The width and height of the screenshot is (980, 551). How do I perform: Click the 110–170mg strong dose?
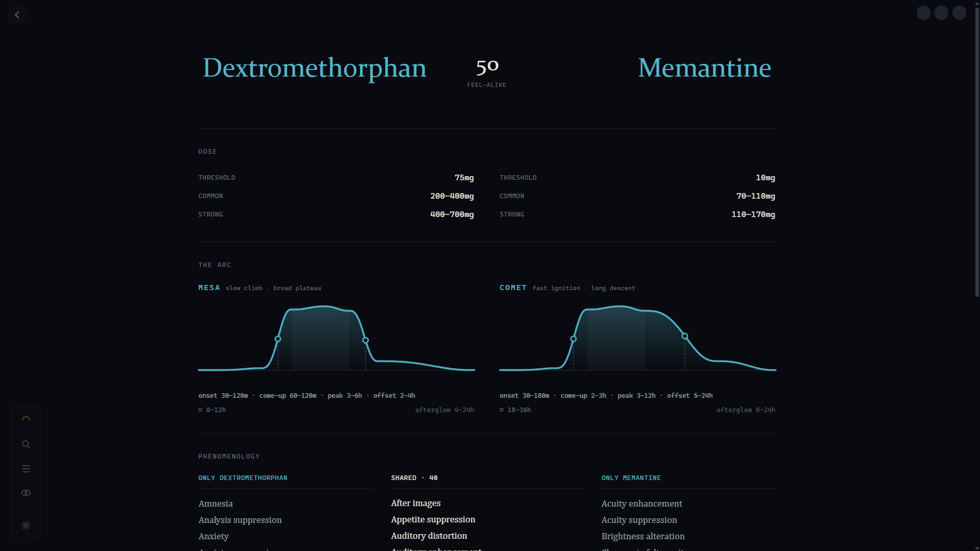[x=753, y=214]
